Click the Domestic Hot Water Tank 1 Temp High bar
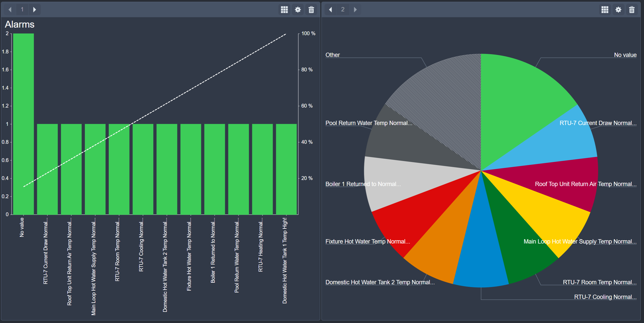Screen dimensions: 644x323 pos(286,169)
